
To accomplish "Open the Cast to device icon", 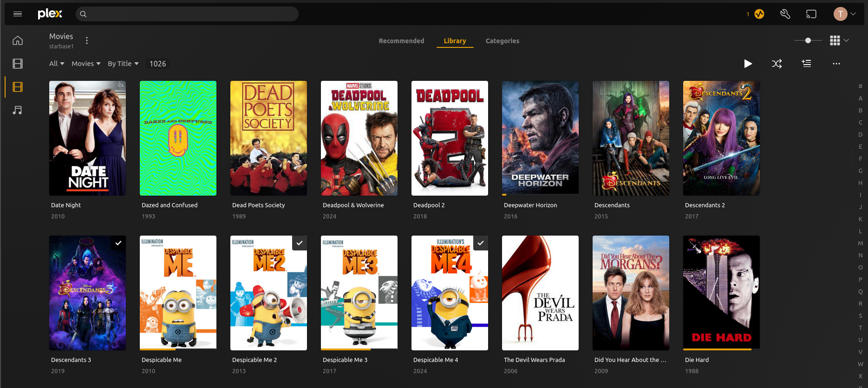I will [x=811, y=14].
